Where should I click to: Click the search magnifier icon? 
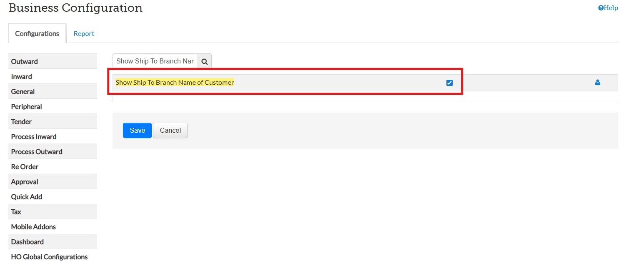click(205, 61)
